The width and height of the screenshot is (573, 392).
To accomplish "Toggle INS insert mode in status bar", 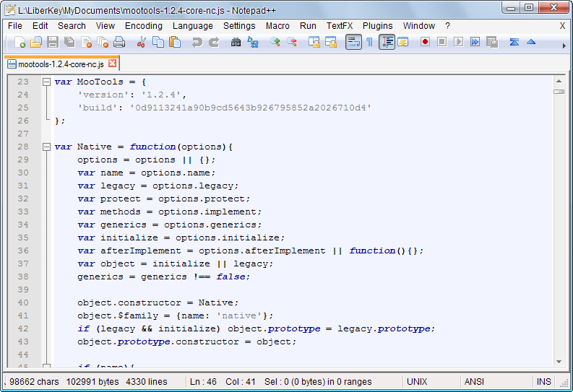I will tap(543, 382).
